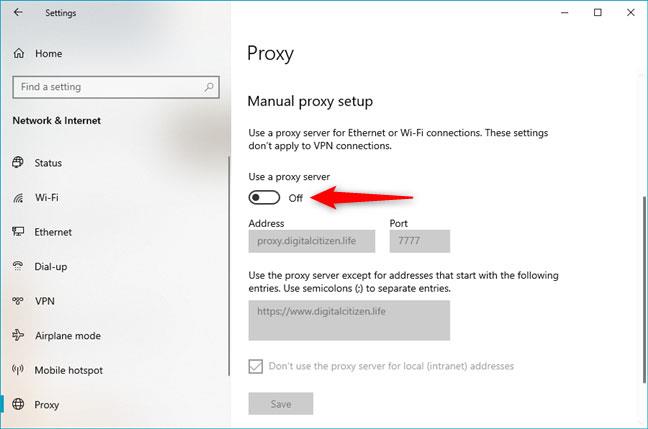
Task: Click the Save button
Action: coord(281,404)
